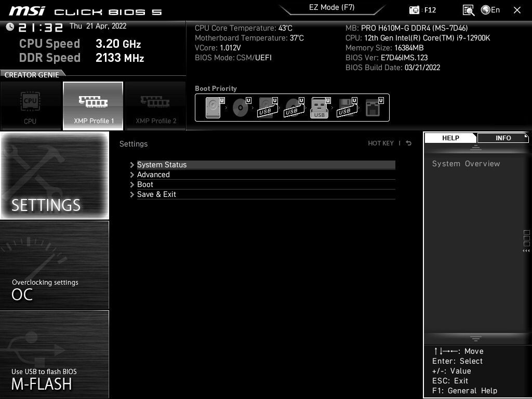The height and width of the screenshot is (399, 532).
Task: Select the hard disk boot device icon
Action: 215,108
